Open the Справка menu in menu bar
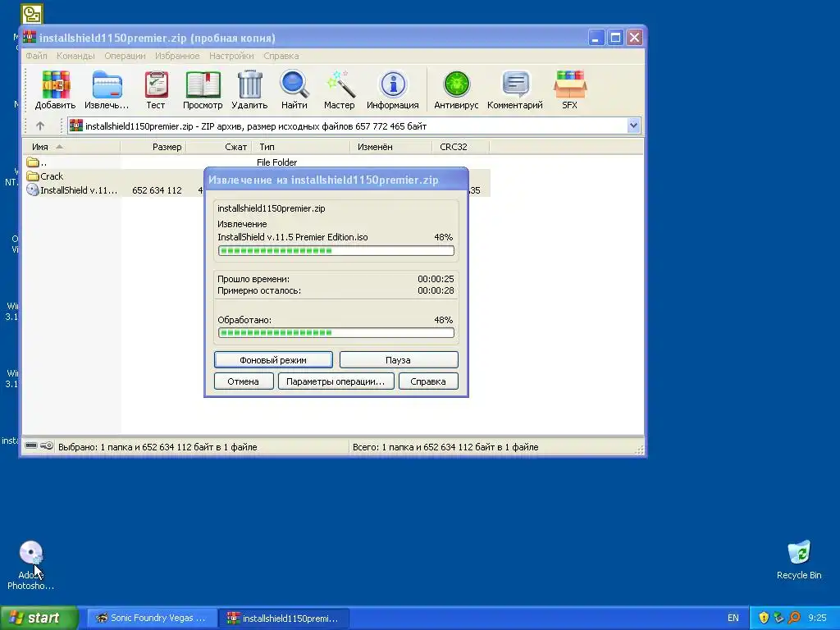The width and height of the screenshot is (840, 630). pos(281,56)
